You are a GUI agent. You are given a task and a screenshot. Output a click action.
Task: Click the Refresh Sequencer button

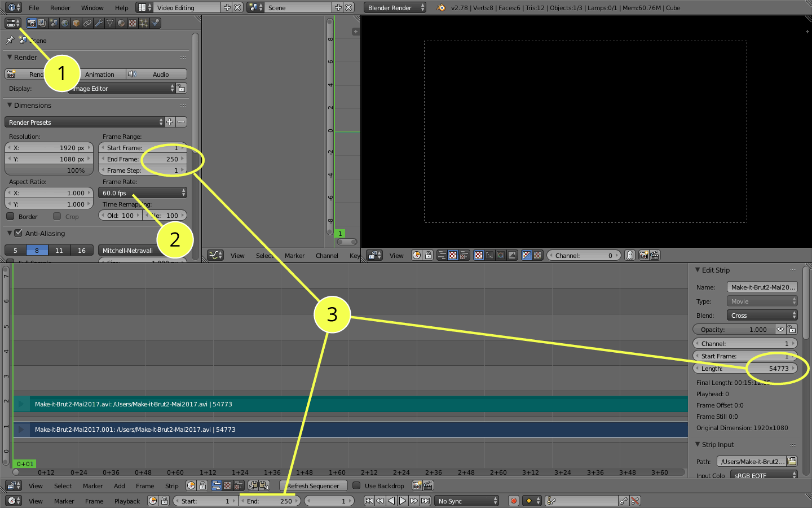(x=313, y=485)
